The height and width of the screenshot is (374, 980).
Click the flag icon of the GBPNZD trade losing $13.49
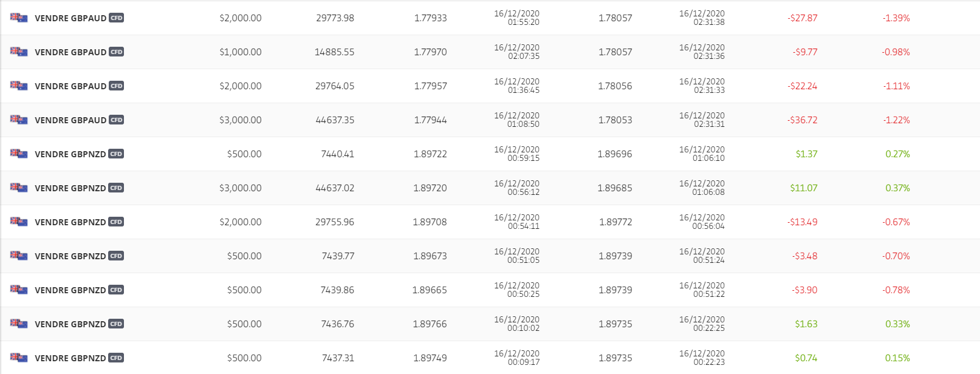tap(19, 222)
